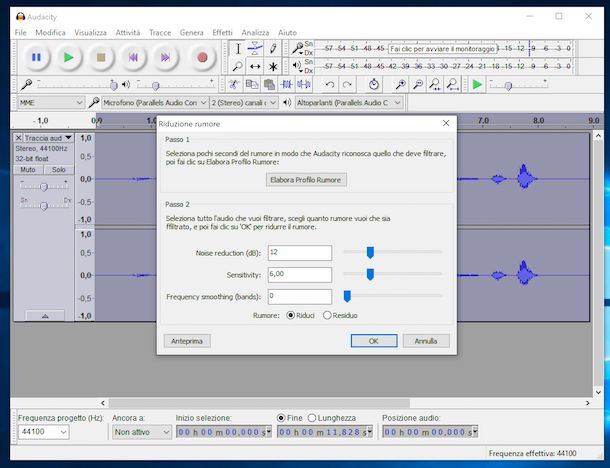The image size is (610, 468).
Task: Open the Visualizza menu
Action: click(90, 33)
